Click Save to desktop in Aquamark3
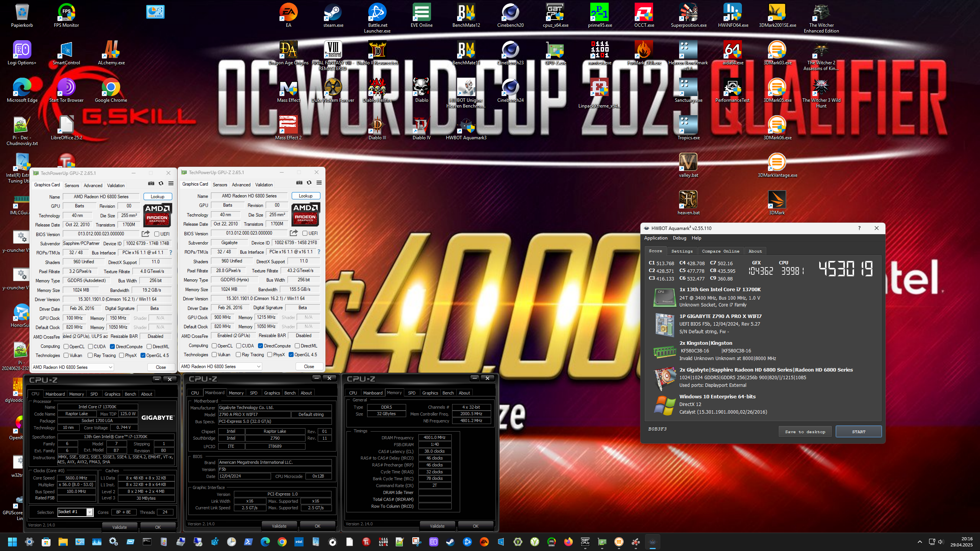Image resolution: width=980 pixels, height=551 pixels. [805, 432]
